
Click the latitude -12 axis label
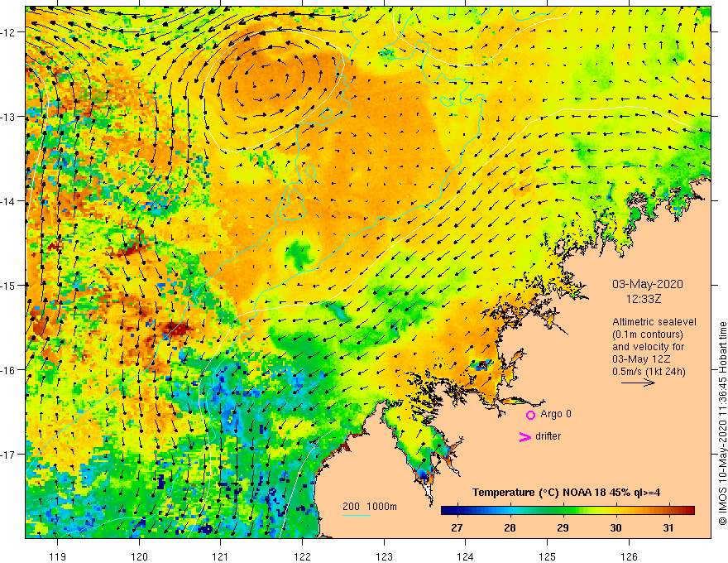[9, 32]
